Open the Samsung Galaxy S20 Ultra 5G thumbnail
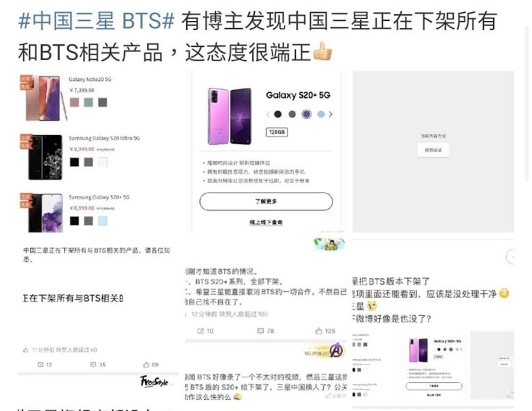The height and width of the screenshot is (411, 532). point(45,157)
